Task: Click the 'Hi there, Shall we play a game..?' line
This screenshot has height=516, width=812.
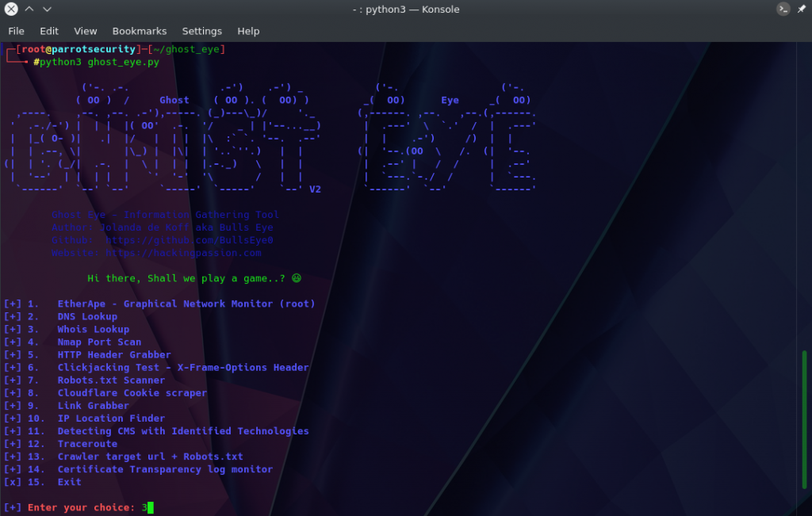Action: [x=194, y=278]
